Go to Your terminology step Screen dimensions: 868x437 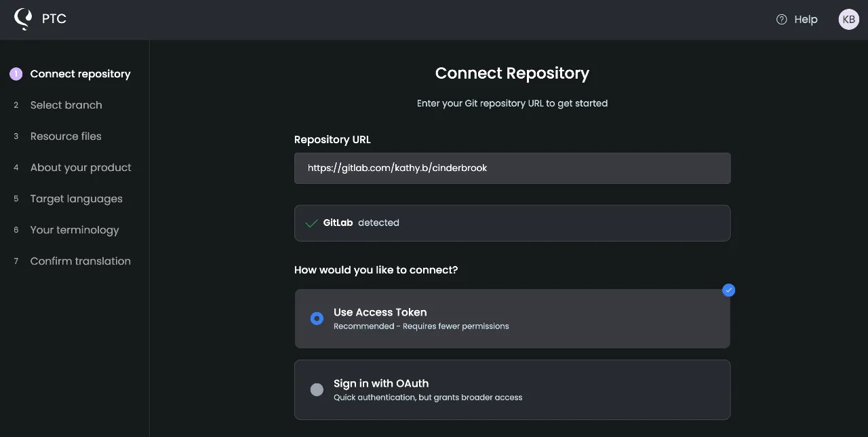(75, 230)
